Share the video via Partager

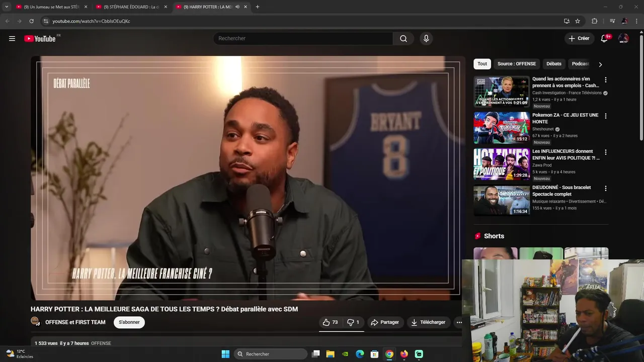[x=385, y=322]
